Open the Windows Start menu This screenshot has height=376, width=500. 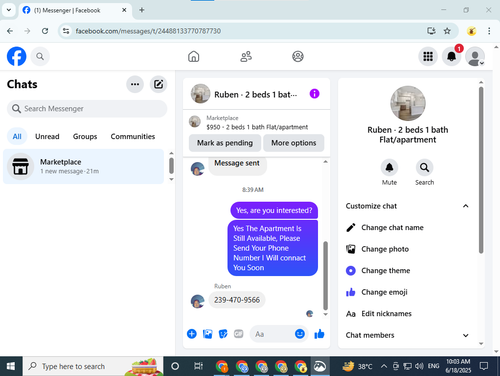(11, 366)
